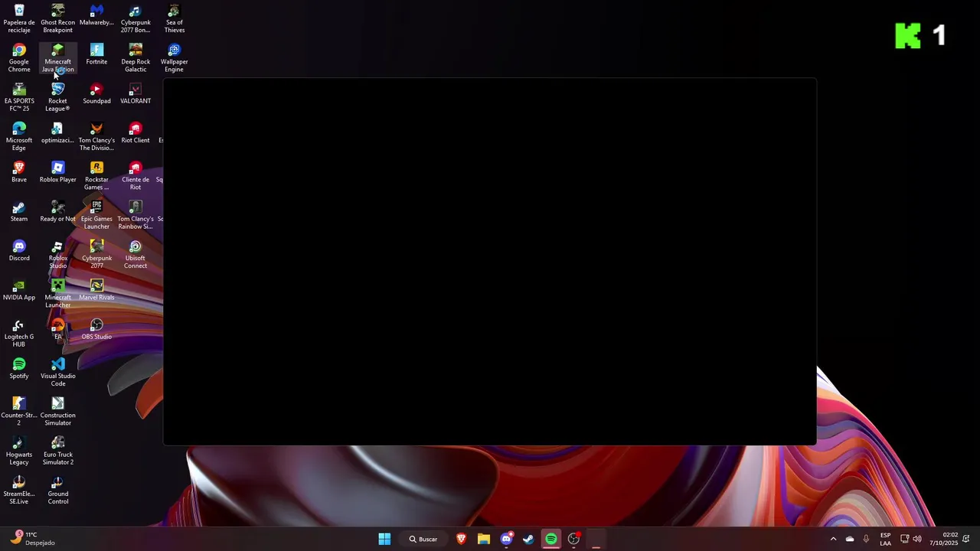Select the Hogwarts Legacy shortcut

click(x=19, y=451)
